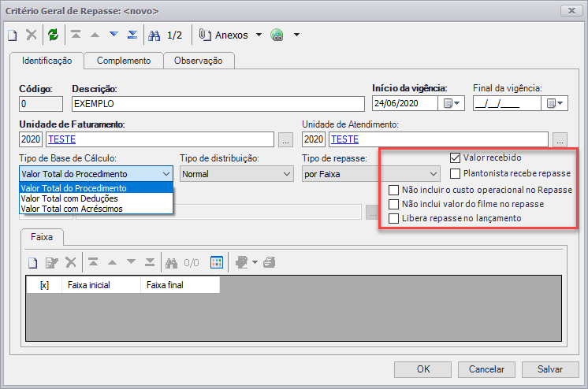The height and width of the screenshot is (389, 588).
Task: Go to first row in Faixa toolbar
Action: pos(93,262)
